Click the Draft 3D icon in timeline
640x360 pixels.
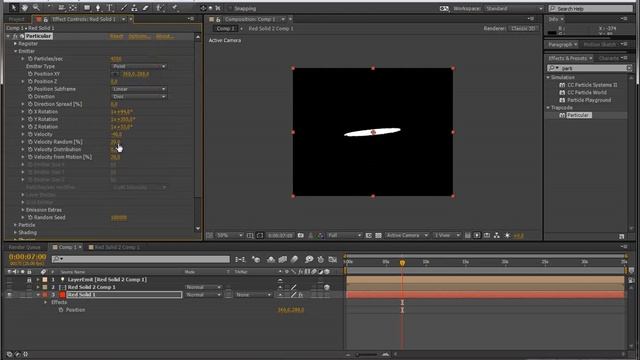pos(256,259)
